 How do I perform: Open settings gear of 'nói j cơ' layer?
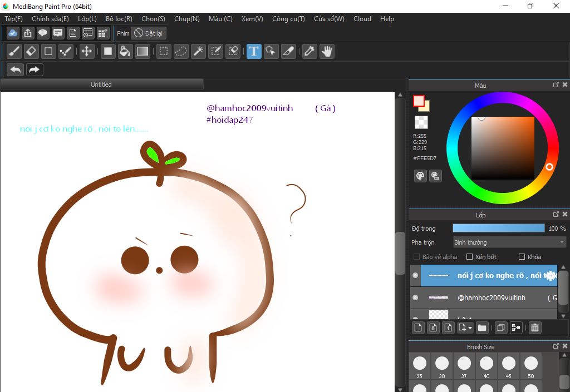[x=551, y=275]
